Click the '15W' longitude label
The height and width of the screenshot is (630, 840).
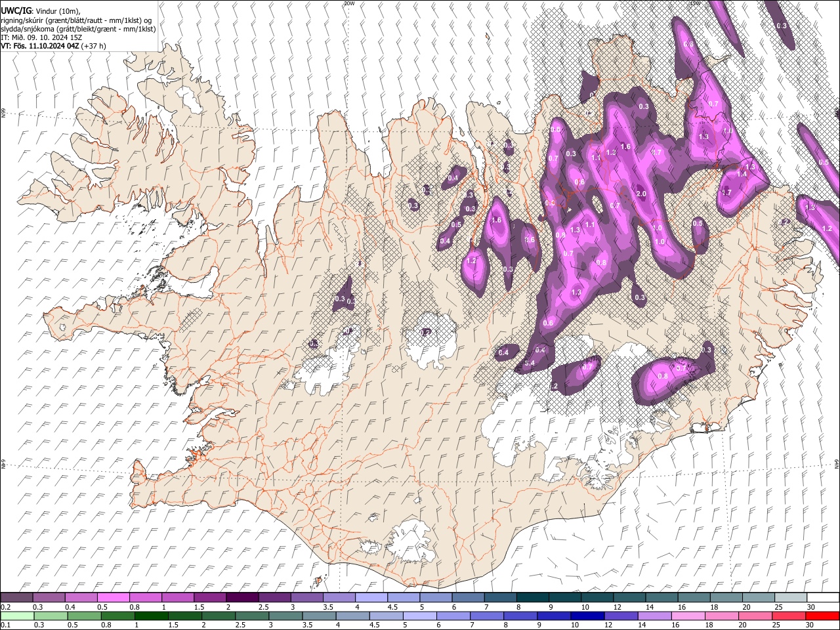tap(696, 3)
